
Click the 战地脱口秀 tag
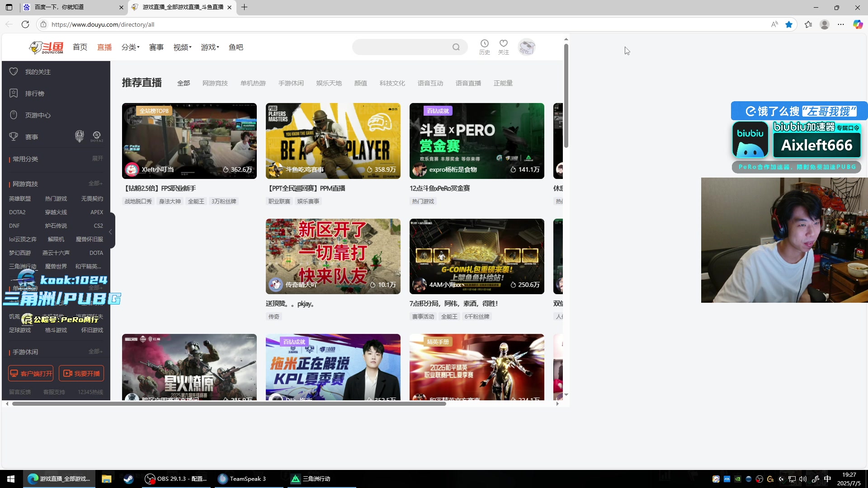click(x=138, y=201)
